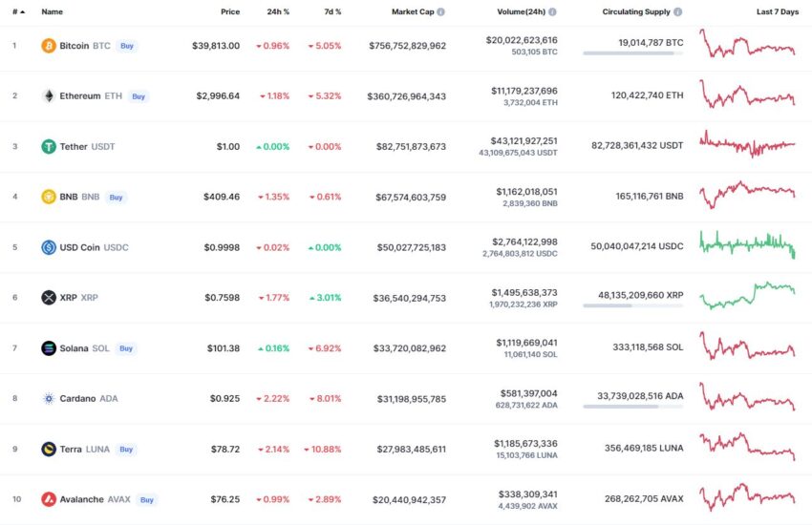Open the Circulating Supply info icon
This screenshot has height=525, width=812.
click(x=678, y=11)
